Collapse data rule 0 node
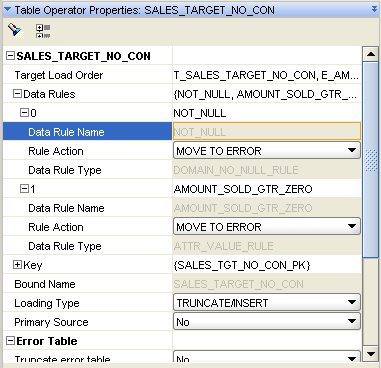The width and height of the screenshot is (381, 368). click(24, 113)
